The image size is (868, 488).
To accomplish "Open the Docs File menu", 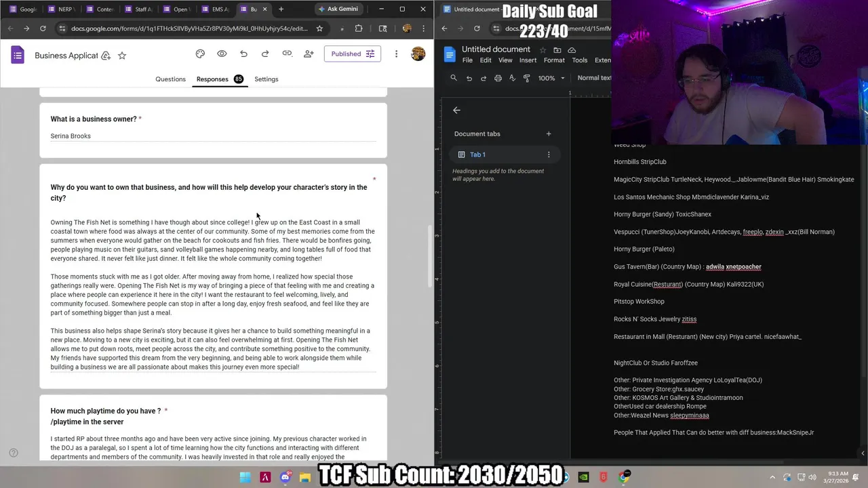I will (x=467, y=60).
